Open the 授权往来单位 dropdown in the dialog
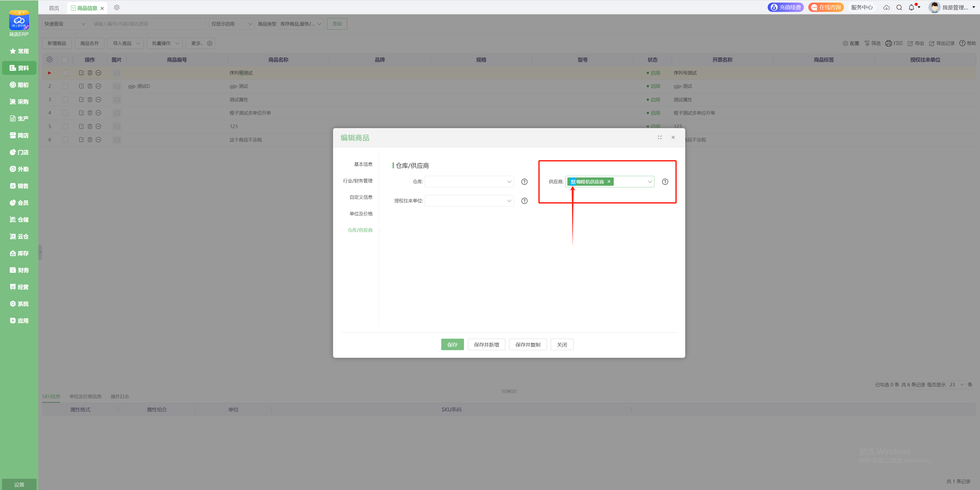Image resolution: width=980 pixels, height=490 pixels. pyautogui.click(x=469, y=201)
